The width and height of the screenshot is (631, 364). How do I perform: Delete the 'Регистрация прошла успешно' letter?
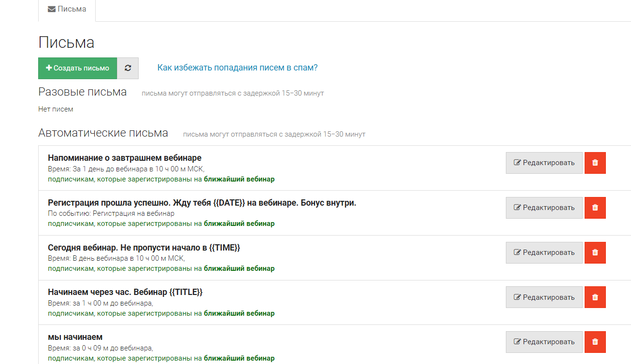tap(595, 208)
